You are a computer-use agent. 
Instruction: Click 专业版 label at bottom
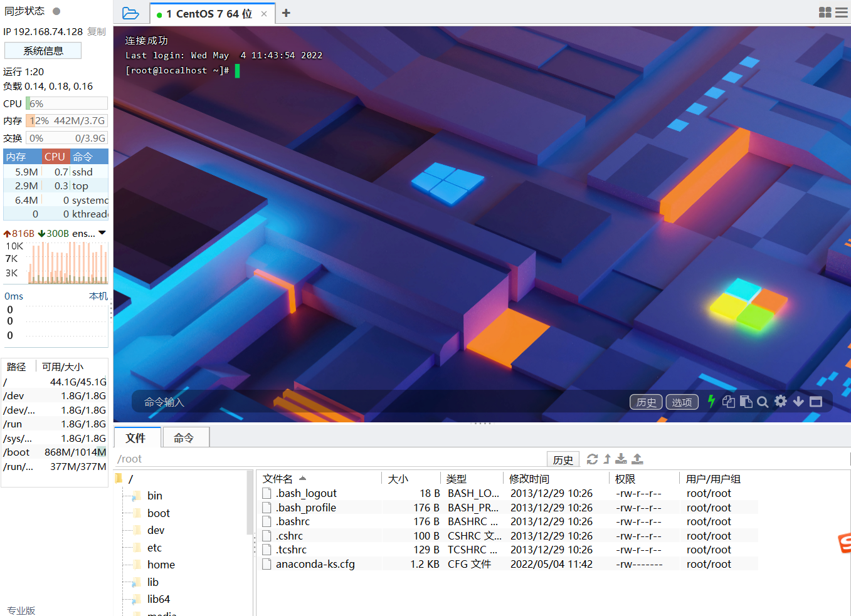point(21,610)
